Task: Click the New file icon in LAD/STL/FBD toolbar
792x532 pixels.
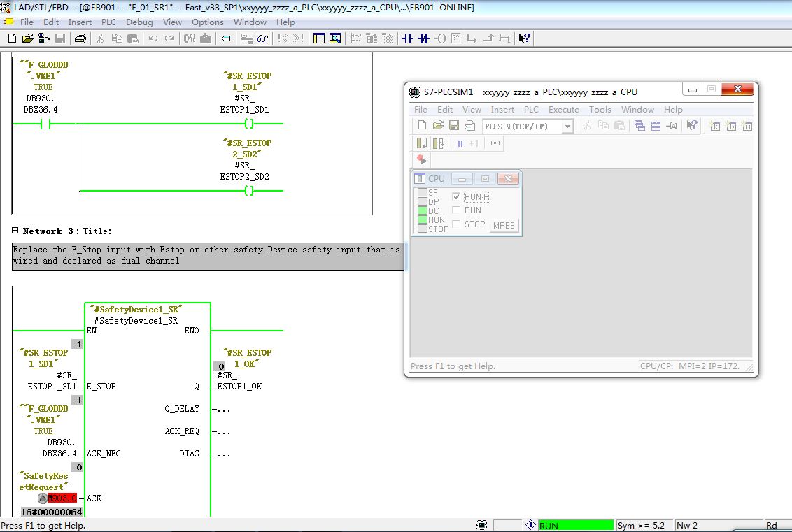Action: pos(13,38)
